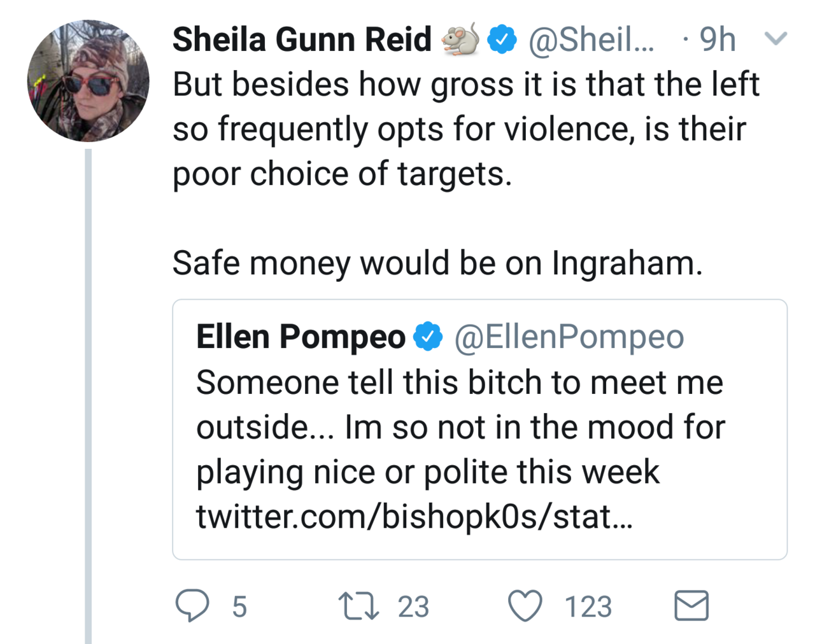Reply to Sheila Gunn Reid's tweet
This screenshot has width=815, height=644.
pos(192,605)
